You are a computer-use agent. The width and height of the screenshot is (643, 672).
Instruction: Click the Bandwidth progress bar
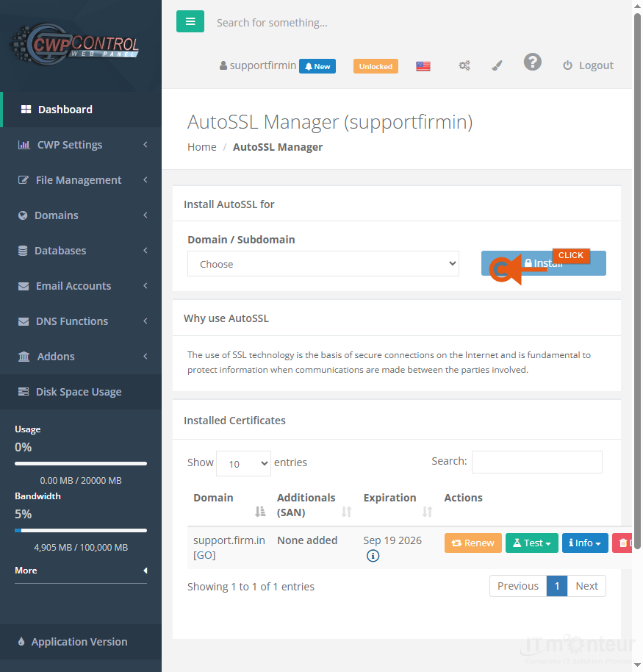click(81, 531)
